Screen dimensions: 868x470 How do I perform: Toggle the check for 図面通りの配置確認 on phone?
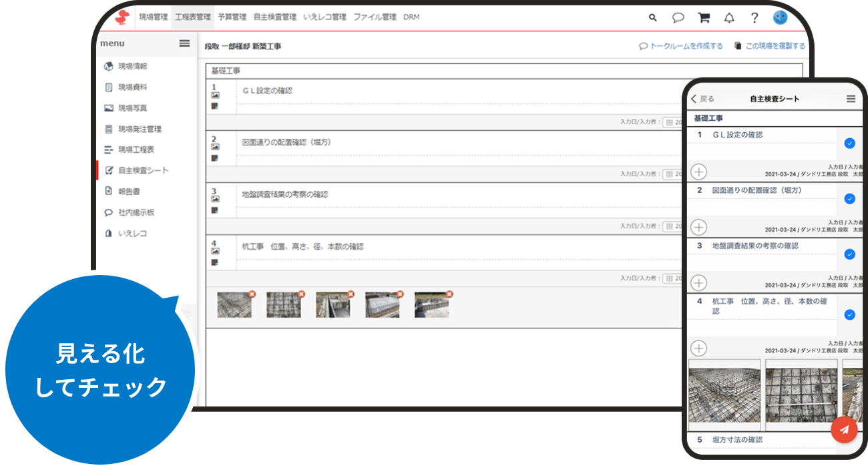[x=849, y=198]
